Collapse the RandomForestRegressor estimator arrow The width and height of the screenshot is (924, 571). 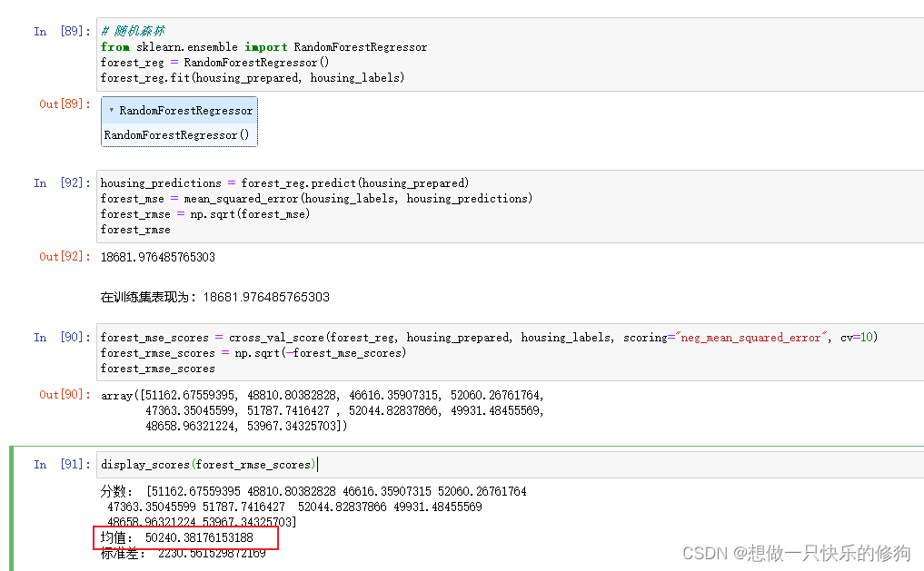[112, 110]
